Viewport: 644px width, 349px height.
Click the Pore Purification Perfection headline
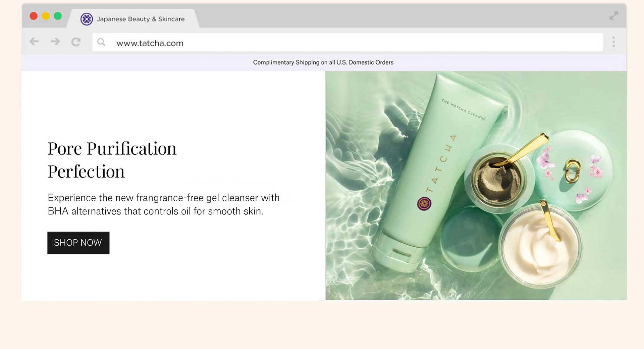112,160
